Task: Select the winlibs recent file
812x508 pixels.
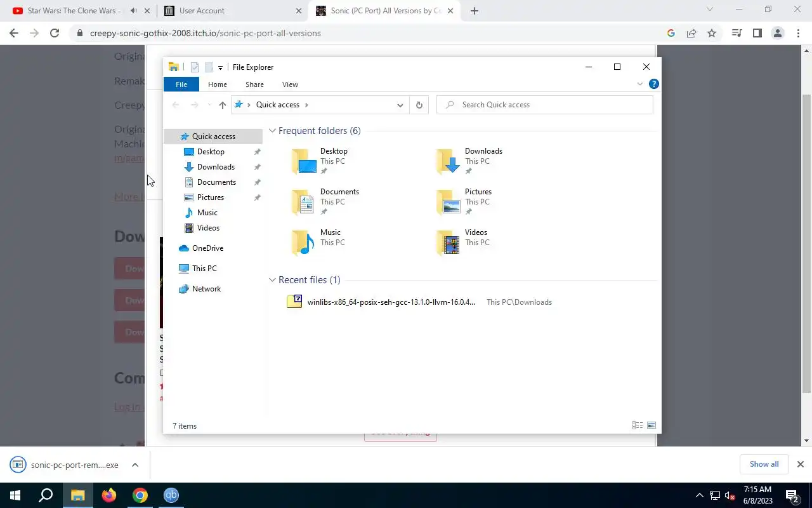Action: pos(391,302)
